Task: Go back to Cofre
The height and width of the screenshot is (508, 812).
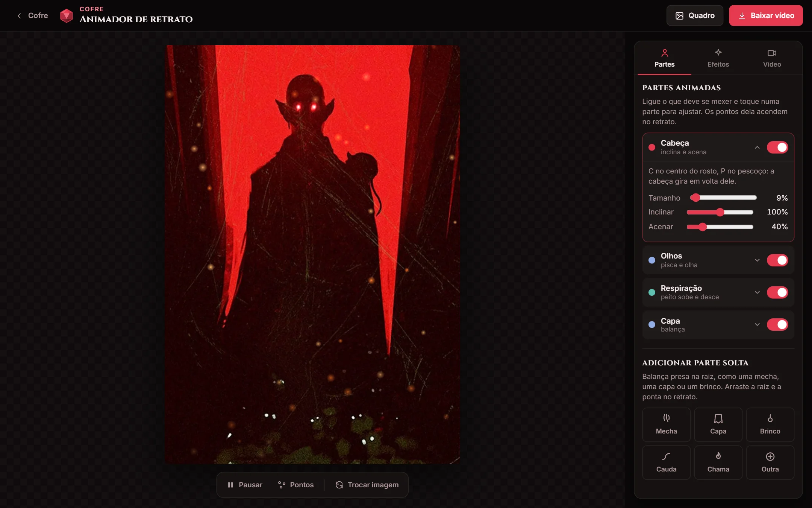Action: click(x=33, y=15)
